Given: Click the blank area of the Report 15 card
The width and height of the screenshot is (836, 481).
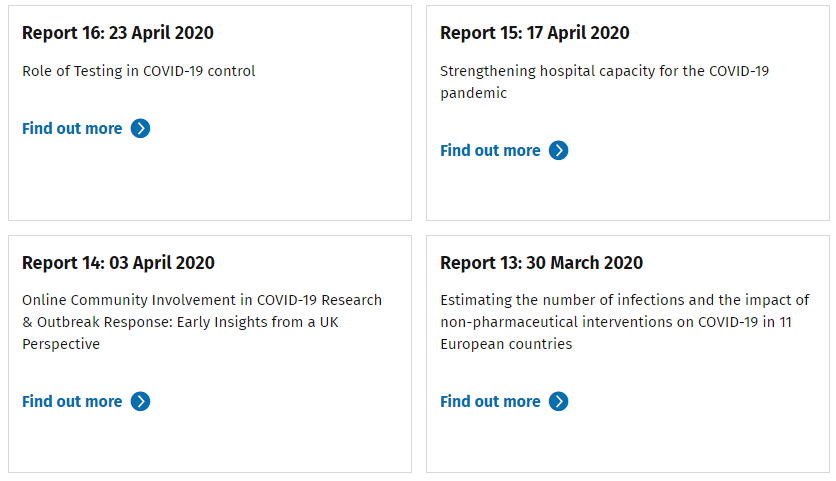Looking at the screenshot, I should coord(627,190).
